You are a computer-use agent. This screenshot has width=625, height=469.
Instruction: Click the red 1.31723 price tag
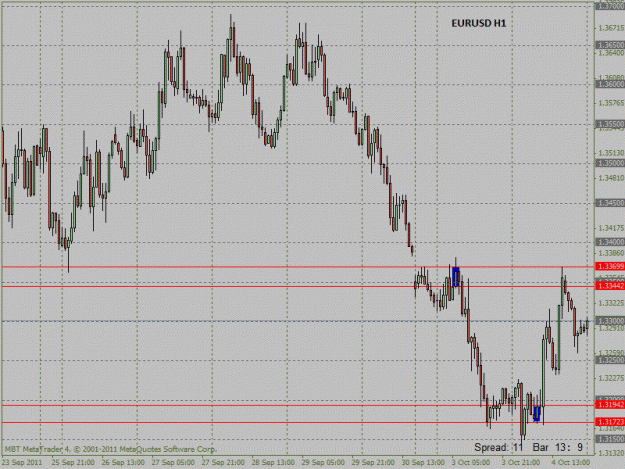click(610, 422)
